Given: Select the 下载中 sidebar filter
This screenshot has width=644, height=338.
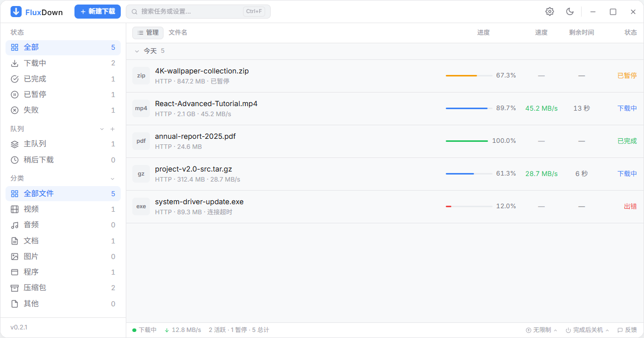Looking at the screenshot, I should [x=63, y=63].
